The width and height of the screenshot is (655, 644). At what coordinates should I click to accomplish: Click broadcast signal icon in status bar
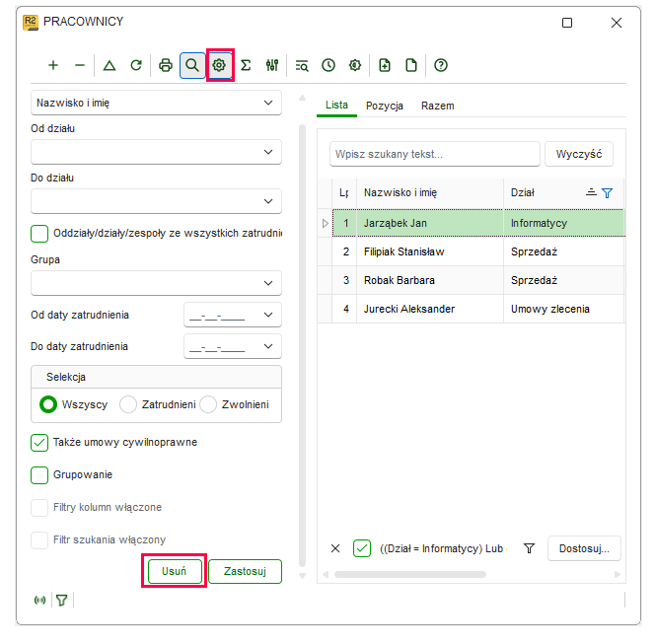point(40,601)
